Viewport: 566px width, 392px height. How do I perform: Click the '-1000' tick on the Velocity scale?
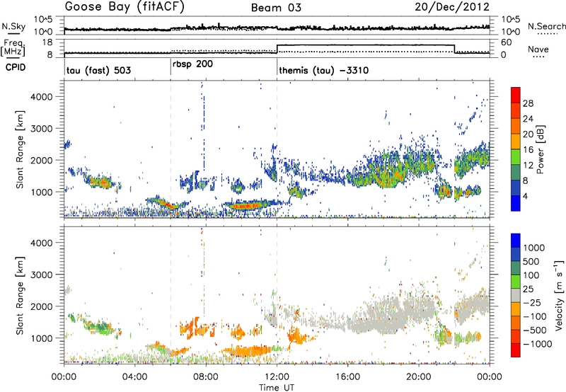pos(537,344)
